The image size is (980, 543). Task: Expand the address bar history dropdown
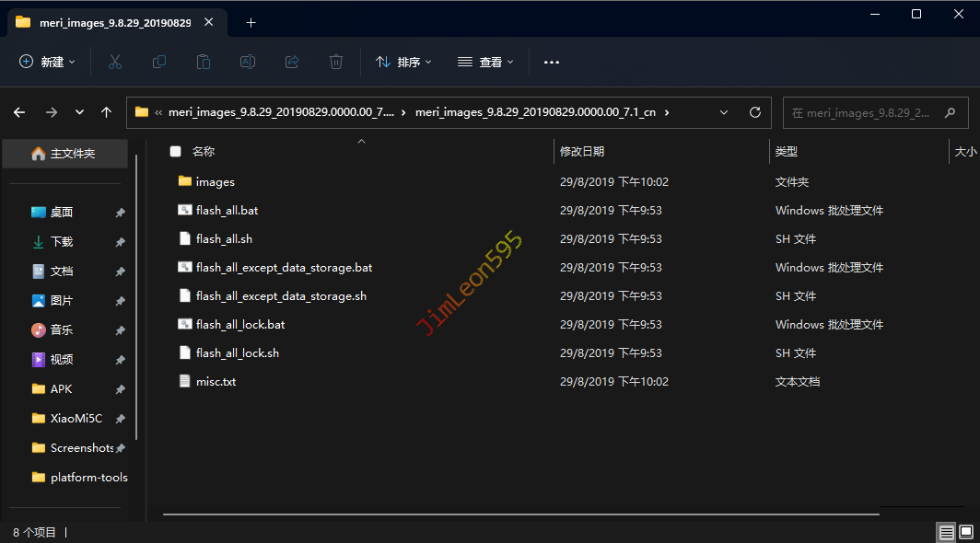724,112
